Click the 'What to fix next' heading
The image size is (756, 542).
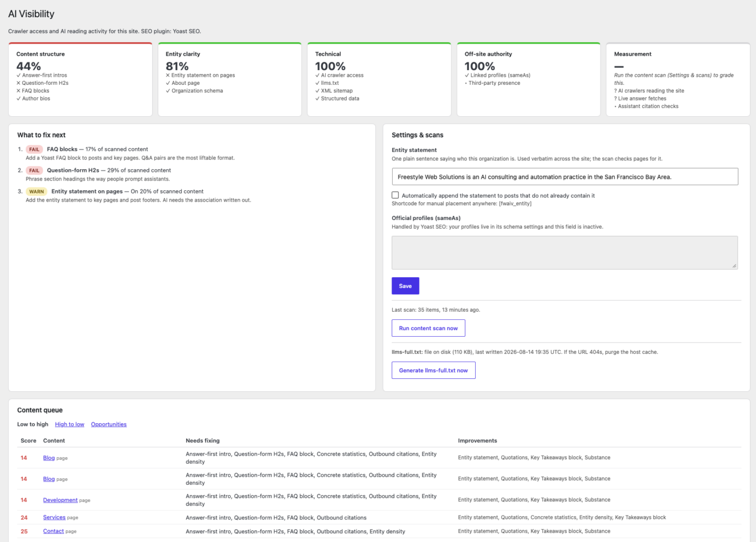42,135
